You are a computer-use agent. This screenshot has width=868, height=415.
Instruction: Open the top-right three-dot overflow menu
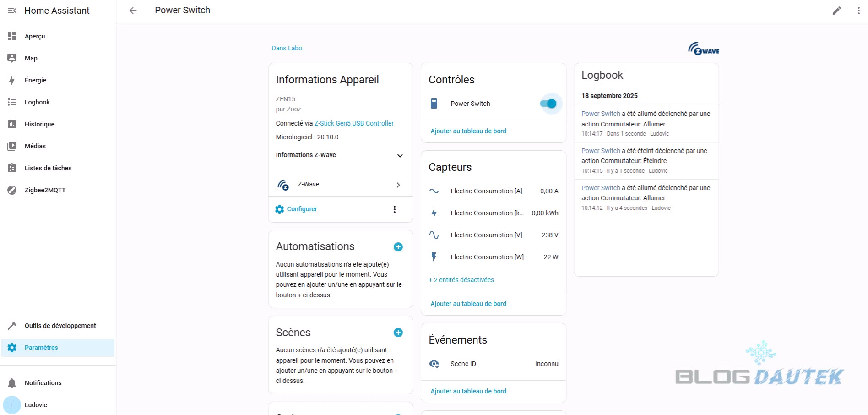tap(858, 11)
